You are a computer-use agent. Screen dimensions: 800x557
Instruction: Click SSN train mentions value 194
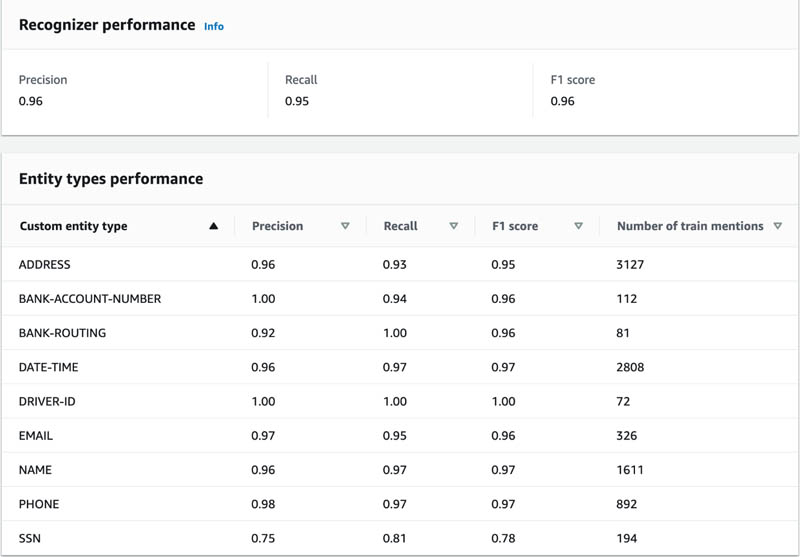point(627,538)
